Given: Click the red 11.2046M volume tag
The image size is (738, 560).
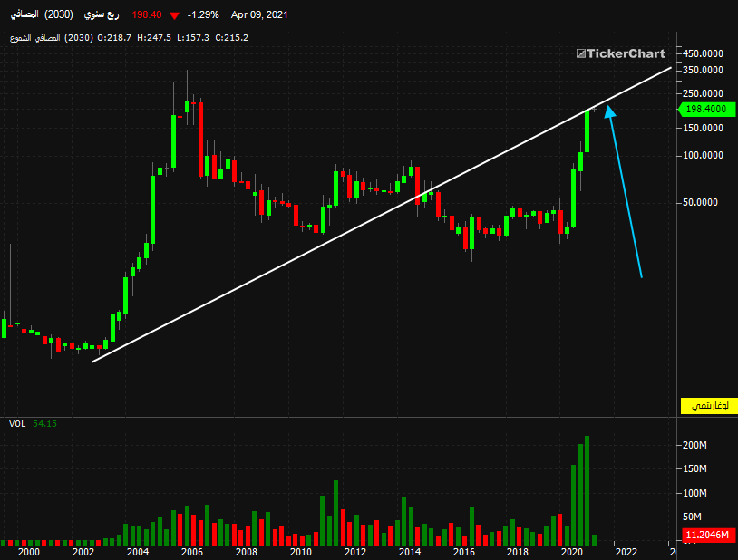Looking at the screenshot, I should (x=707, y=535).
